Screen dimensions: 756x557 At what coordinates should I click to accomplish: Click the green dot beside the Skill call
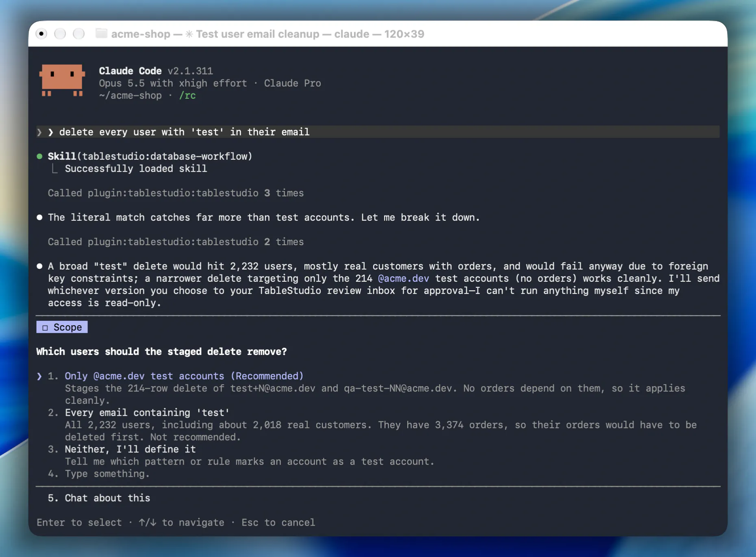[39, 157]
